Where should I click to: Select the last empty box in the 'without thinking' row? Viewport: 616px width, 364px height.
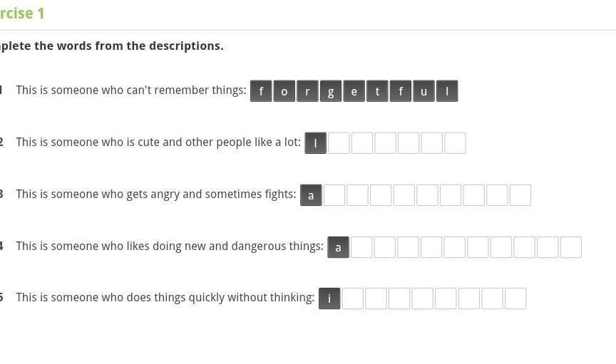[x=515, y=298]
